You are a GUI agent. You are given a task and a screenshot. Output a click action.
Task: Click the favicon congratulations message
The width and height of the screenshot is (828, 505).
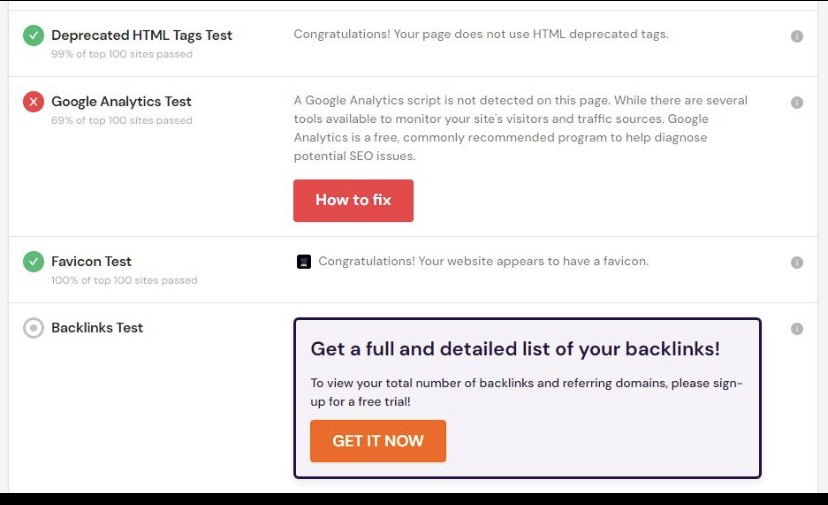point(483,261)
